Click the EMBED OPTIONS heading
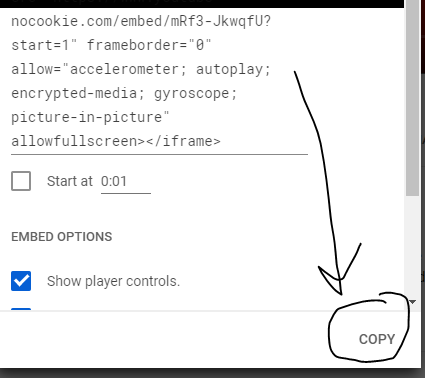Viewport: 425px width, 378px height. click(62, 237)
